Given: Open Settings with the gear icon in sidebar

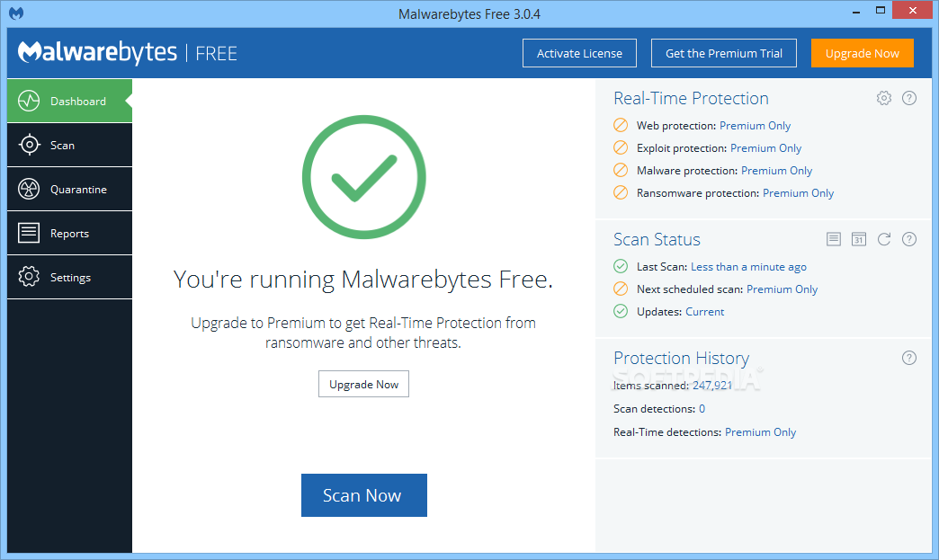Looking at the screenshot, I should [28, 277].
